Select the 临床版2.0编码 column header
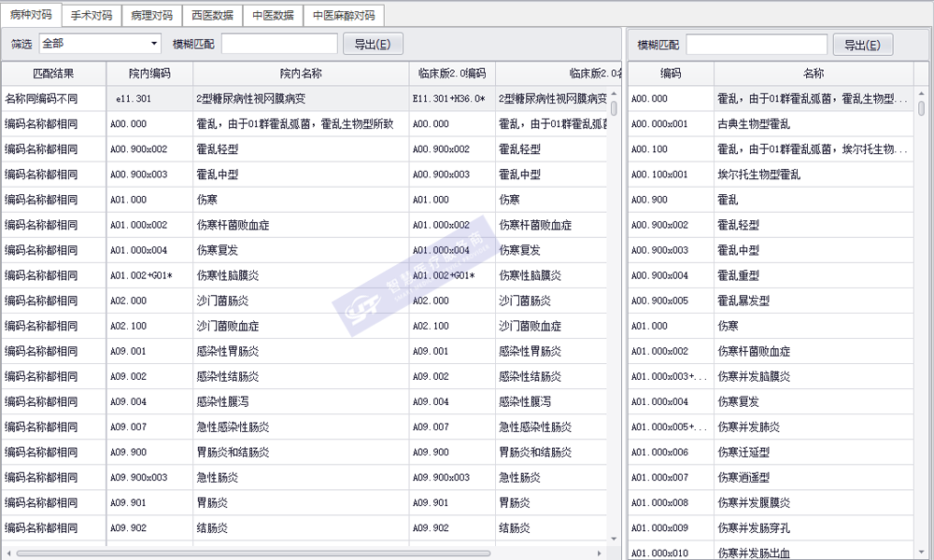934x560 pixels. pyautogui.click(x=451, y=74)
